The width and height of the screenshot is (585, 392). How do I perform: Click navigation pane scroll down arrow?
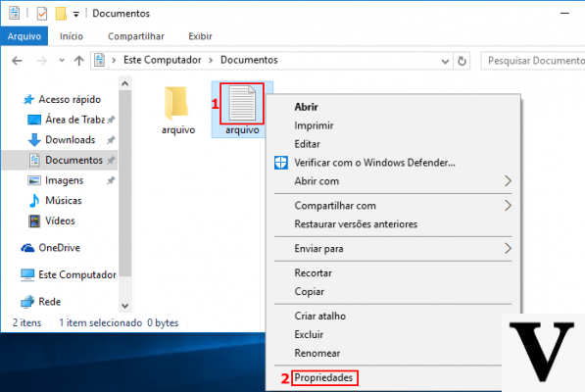point(125,306)
